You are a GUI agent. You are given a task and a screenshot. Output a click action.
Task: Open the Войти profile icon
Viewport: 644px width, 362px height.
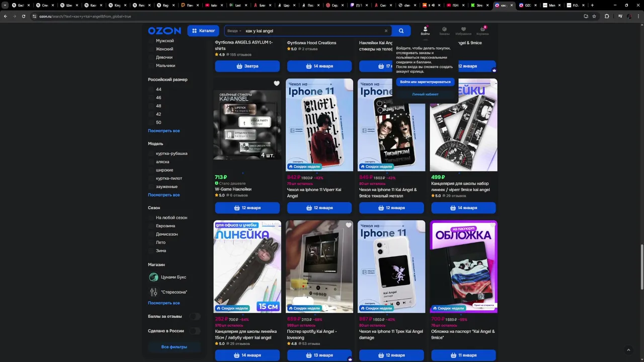pos(425,31)
